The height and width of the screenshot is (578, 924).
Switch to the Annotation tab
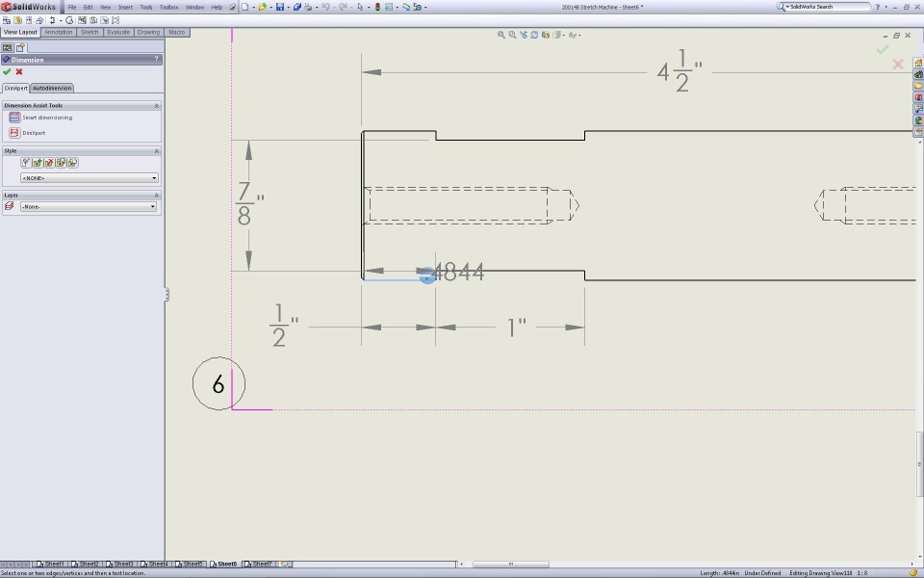[59, 33]
